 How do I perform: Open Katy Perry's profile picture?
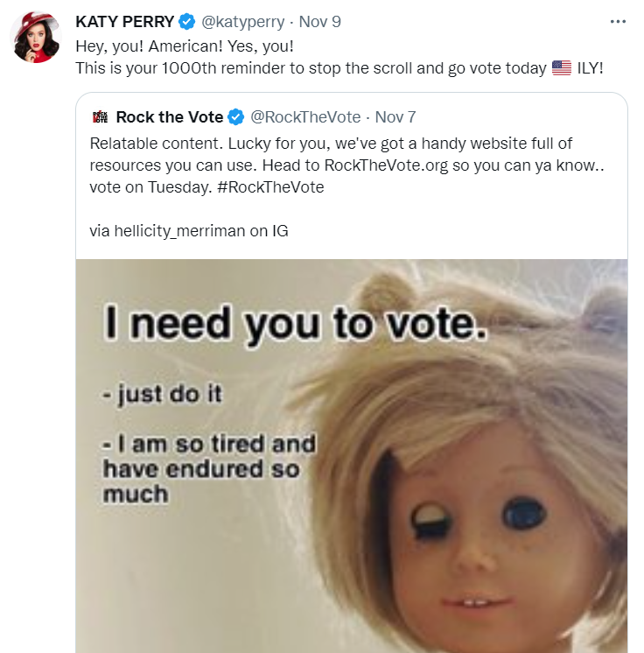tap(35, 38)
